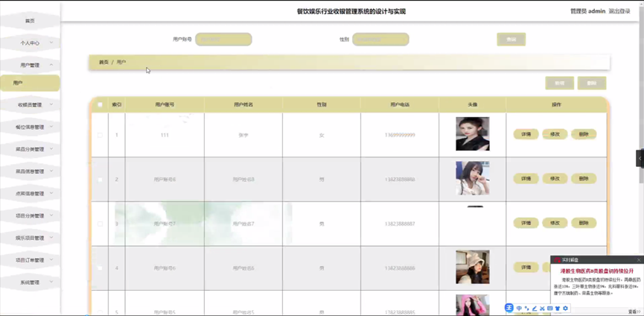Expand the 点菜信息管理 chevron
The height and width of the screenshot is (316, 644).
click(51, 193)
